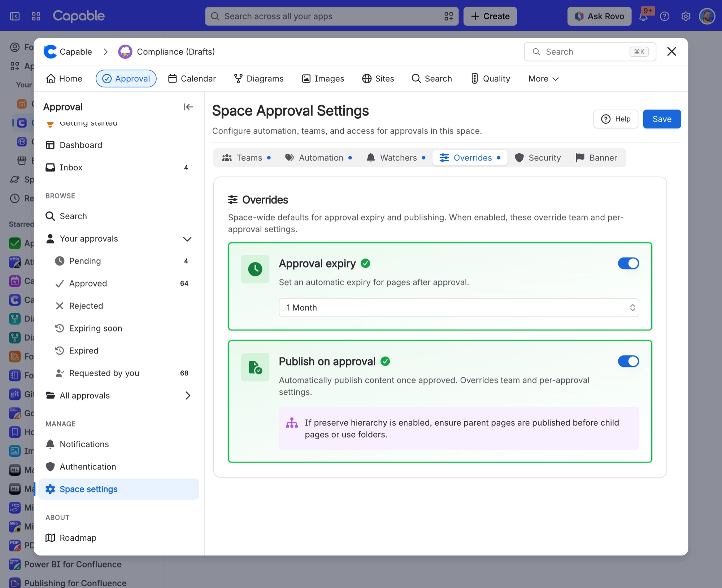Switch to the Security tab

pos(538,158)
